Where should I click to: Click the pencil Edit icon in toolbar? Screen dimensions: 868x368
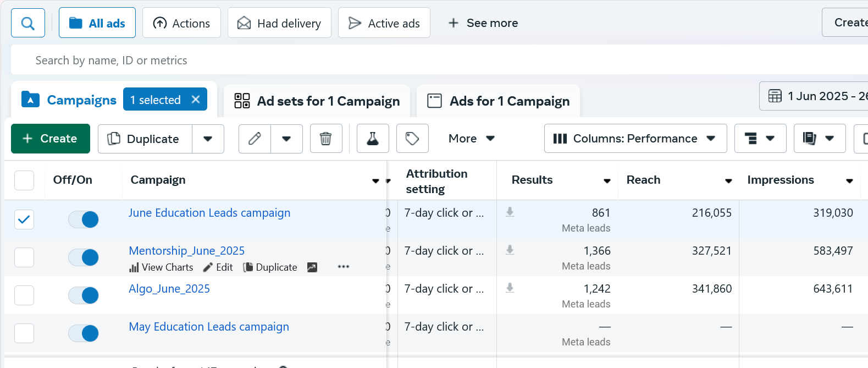click(255, 139)
